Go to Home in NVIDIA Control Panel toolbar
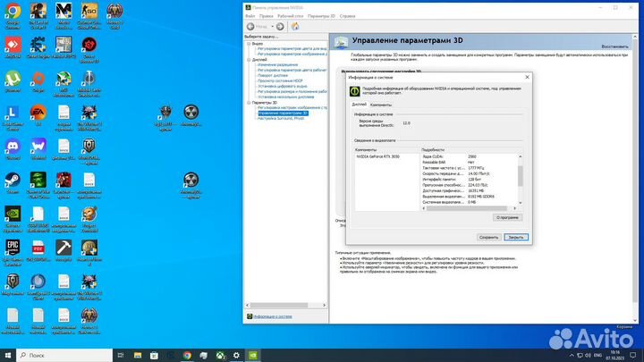This screenshot has width=644, height=362. tap(295, 26)
